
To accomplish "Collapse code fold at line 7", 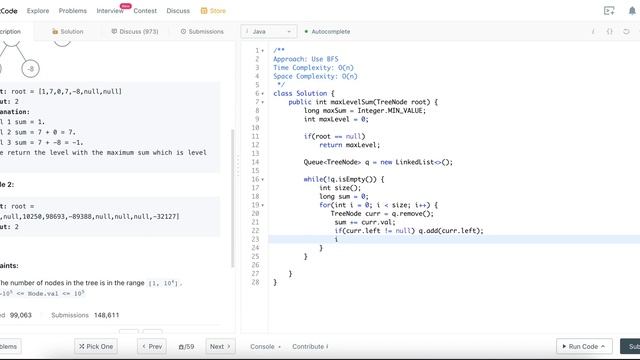I will 262,102.
